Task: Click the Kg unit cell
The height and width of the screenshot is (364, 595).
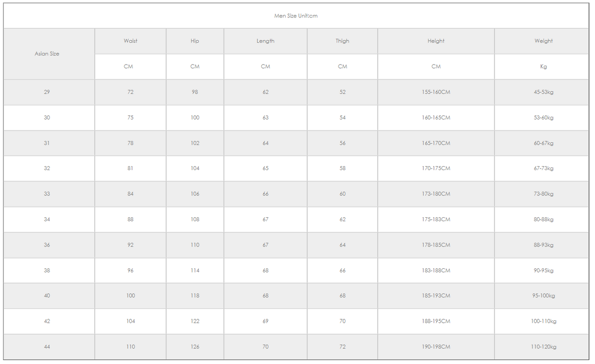Action: click(x=543, y=66)
